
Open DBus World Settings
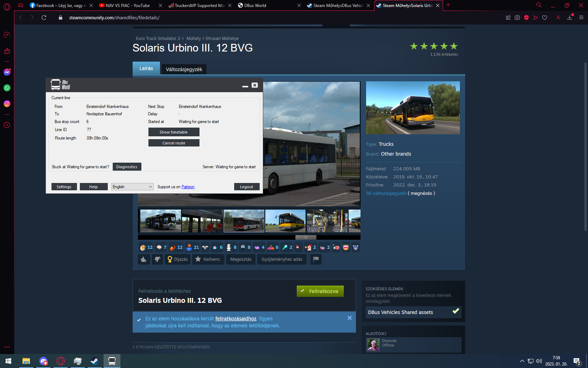click(x=64, y=187)
